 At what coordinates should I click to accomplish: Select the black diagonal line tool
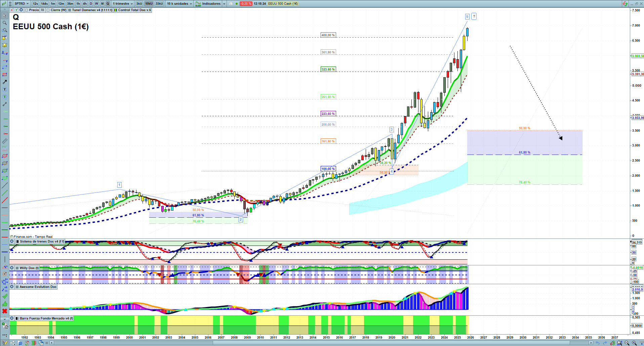tap(5, 185)
